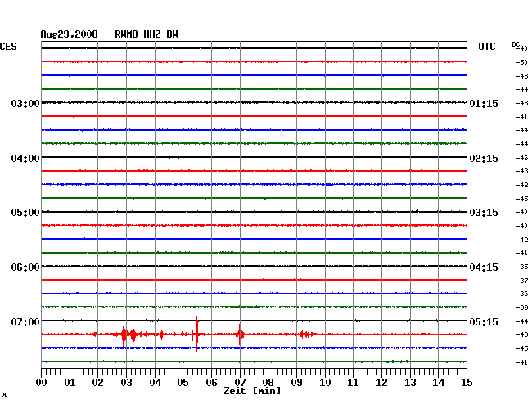Image resolution: width=532 pixels, height=404 pixels.
Task: Pick minute 00 on the time axis
Action: click(42, 383)
